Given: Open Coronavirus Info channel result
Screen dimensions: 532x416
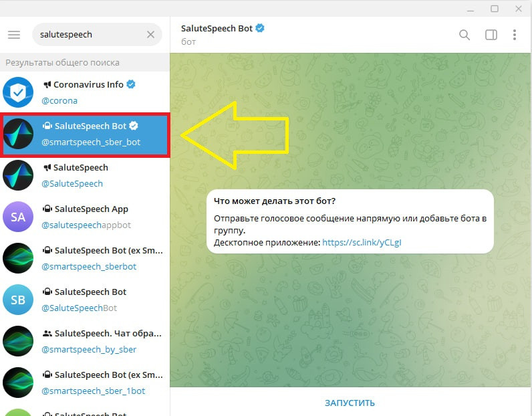Looking at the screenshot, I should 85,92.
